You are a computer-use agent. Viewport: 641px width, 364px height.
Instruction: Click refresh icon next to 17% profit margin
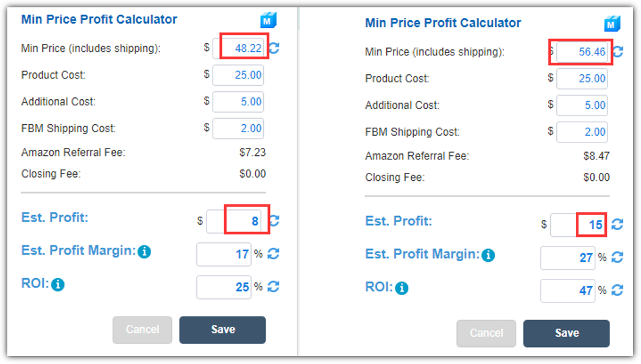pyautogui.click(x=274, y=254)
